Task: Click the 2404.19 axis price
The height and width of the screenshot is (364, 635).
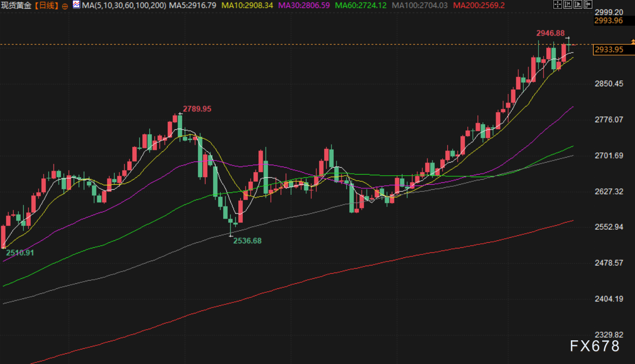Action: (x=609, y=298)
